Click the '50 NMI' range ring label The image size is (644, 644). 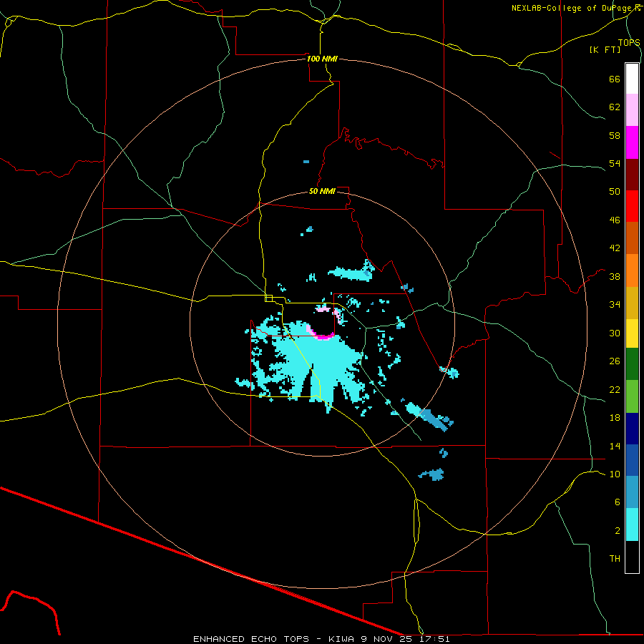pos(322,191)
